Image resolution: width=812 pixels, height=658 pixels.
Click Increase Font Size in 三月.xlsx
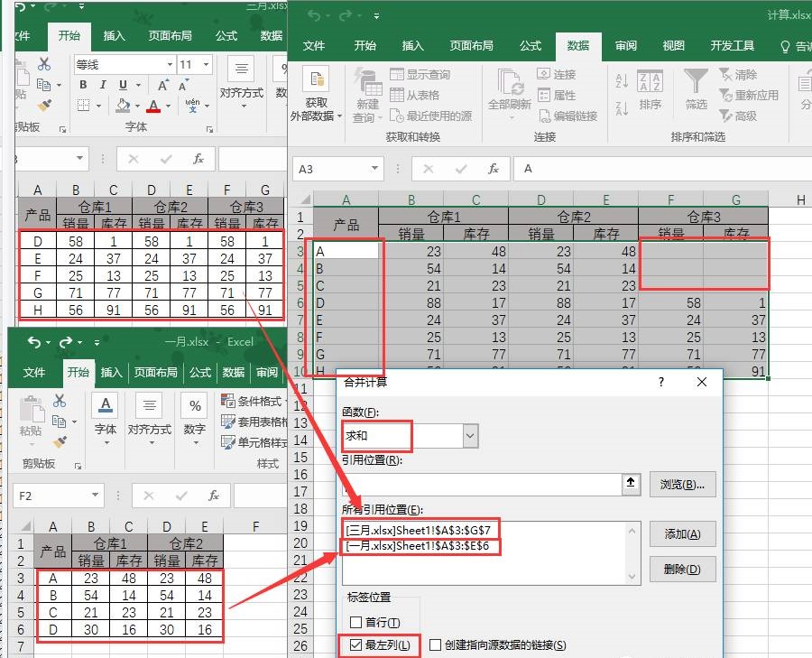coord(163,86)
